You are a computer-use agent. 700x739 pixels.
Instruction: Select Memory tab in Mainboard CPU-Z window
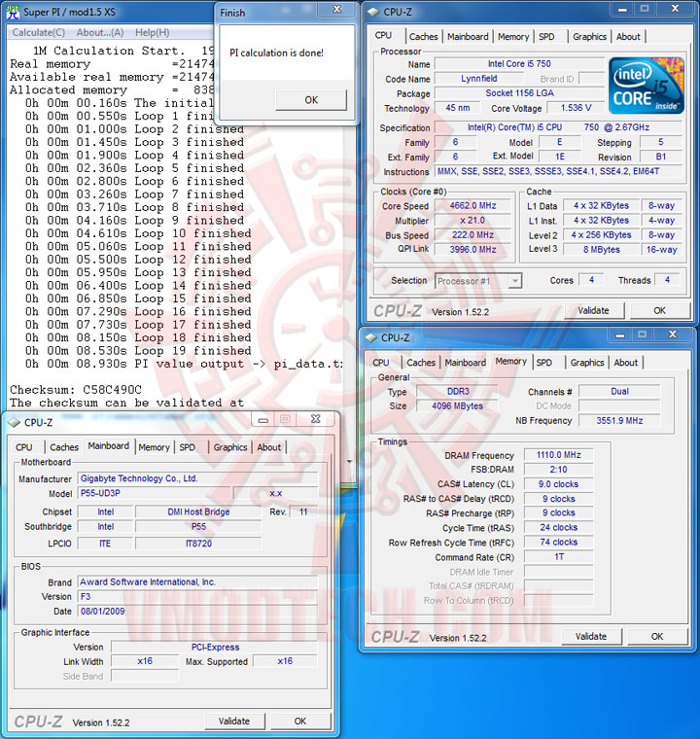point(154,447)
